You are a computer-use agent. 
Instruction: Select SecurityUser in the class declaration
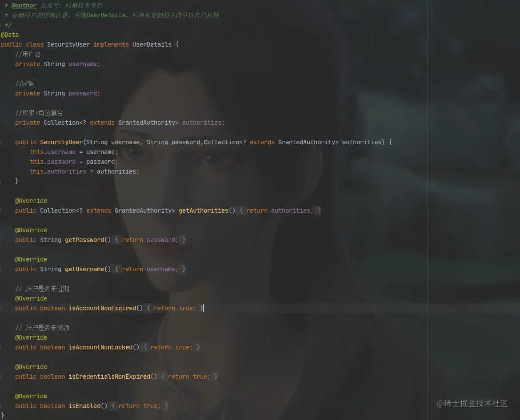(68, 44)
